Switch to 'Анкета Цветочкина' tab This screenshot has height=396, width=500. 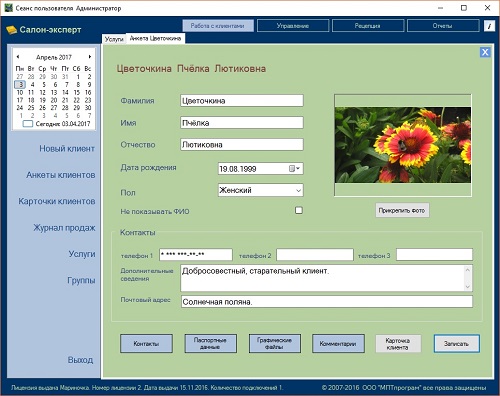(155, 38)
